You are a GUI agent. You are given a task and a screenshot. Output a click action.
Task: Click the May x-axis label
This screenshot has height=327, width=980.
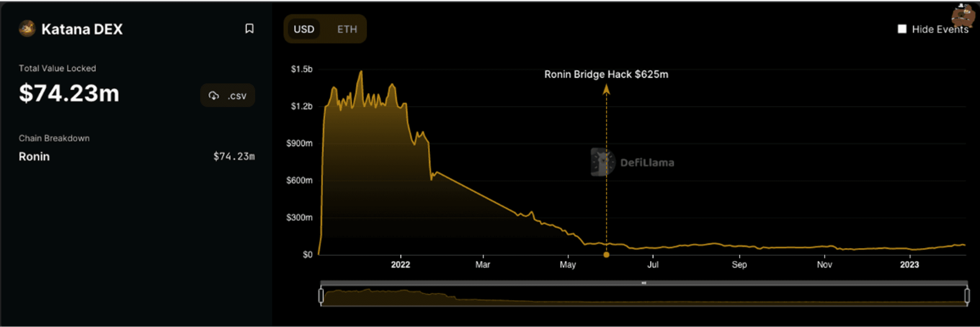coord(568,265)
